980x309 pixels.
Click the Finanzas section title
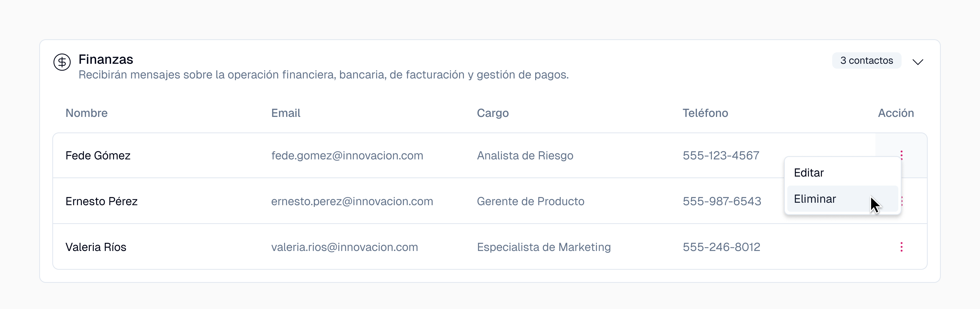coord(106,59)
